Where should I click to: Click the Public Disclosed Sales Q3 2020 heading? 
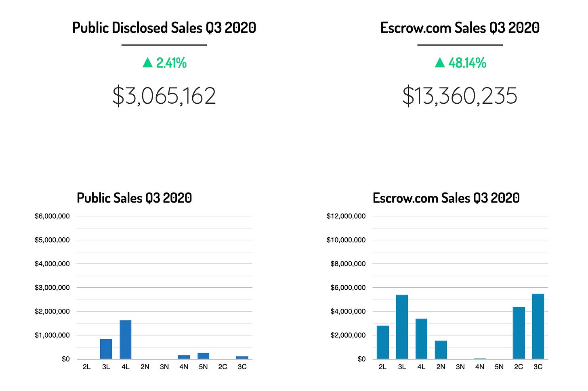(x=164, y=28)
